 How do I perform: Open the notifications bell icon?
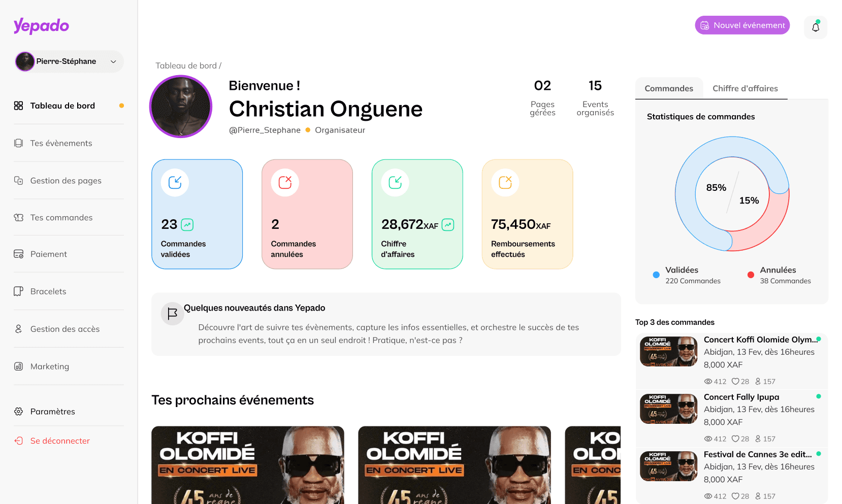tap(816, 27)
